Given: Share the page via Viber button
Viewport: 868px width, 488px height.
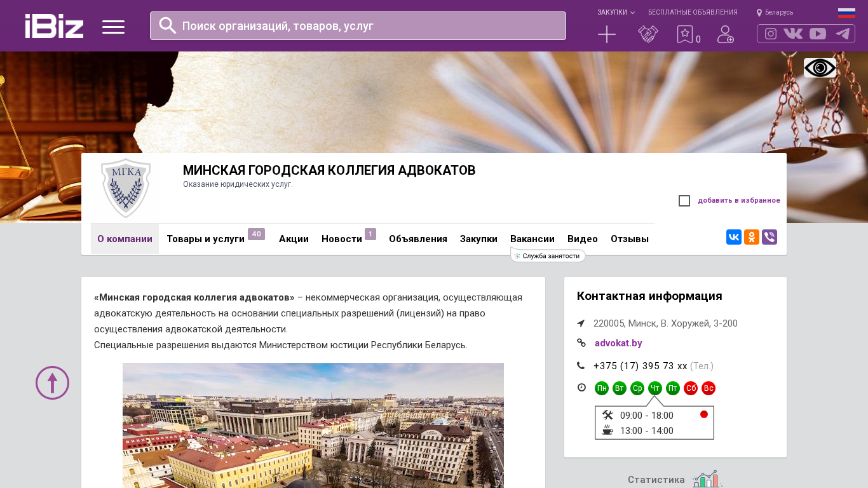Looking at the screenshot, I should coord(770,237).
